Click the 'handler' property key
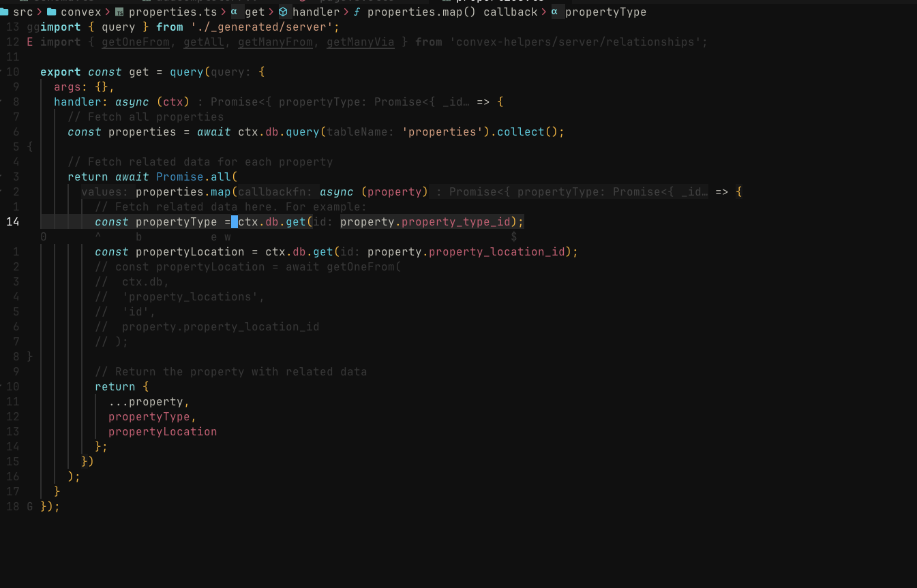 tap(78, 102)
